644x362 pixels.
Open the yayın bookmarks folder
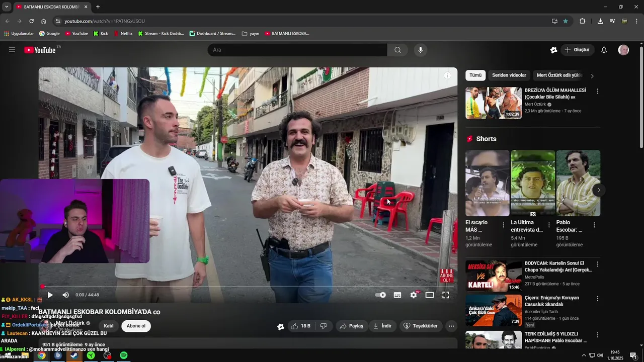(251, 34)
